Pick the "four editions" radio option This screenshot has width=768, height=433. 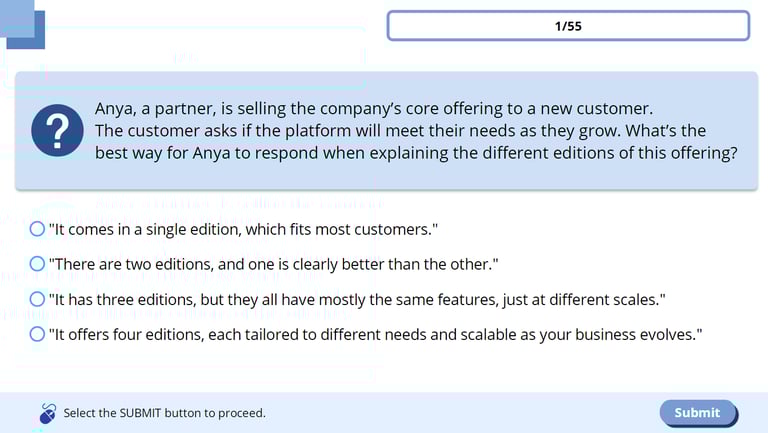[37, 334]
